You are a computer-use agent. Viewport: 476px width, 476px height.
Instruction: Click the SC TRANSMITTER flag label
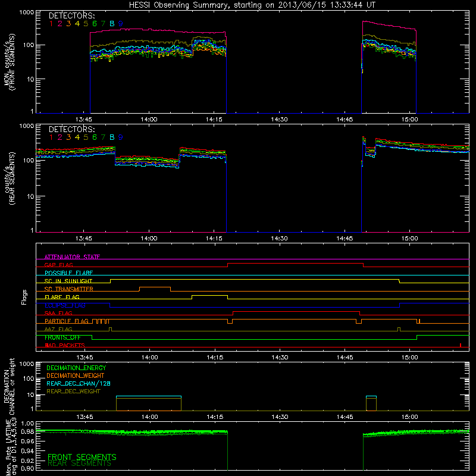point(68,289)
